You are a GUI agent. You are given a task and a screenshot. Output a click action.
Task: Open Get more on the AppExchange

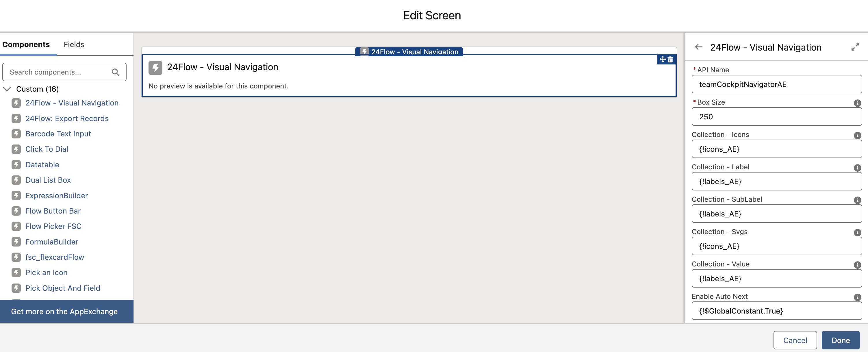[x=64, y=312]
